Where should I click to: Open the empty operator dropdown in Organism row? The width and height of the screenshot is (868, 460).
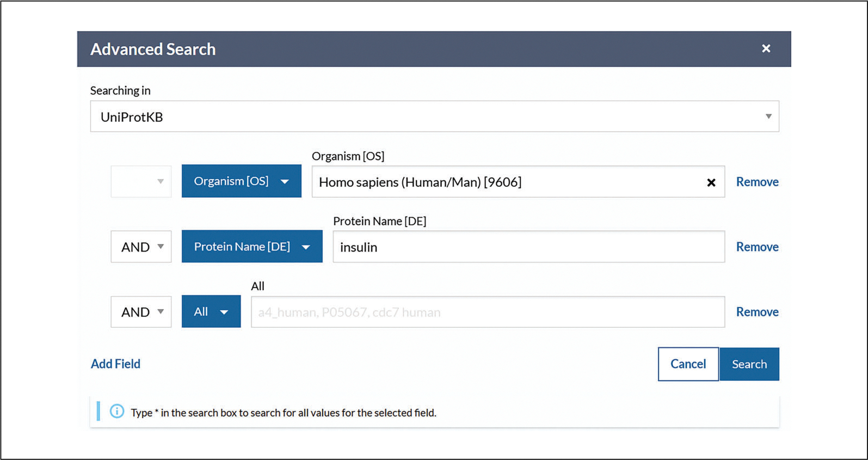[141, 181]
